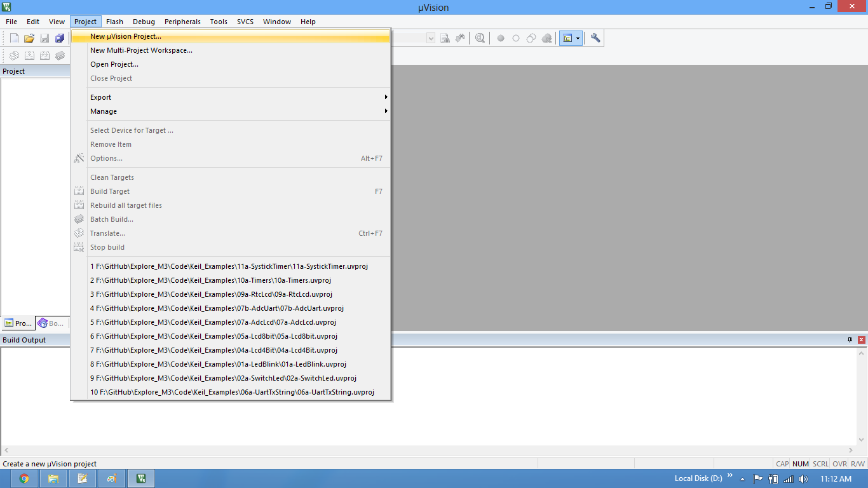The width and height of the screenshot is (868, 488).
Task: Click the Build icon in build toolbar
Action: pos(29,55)
